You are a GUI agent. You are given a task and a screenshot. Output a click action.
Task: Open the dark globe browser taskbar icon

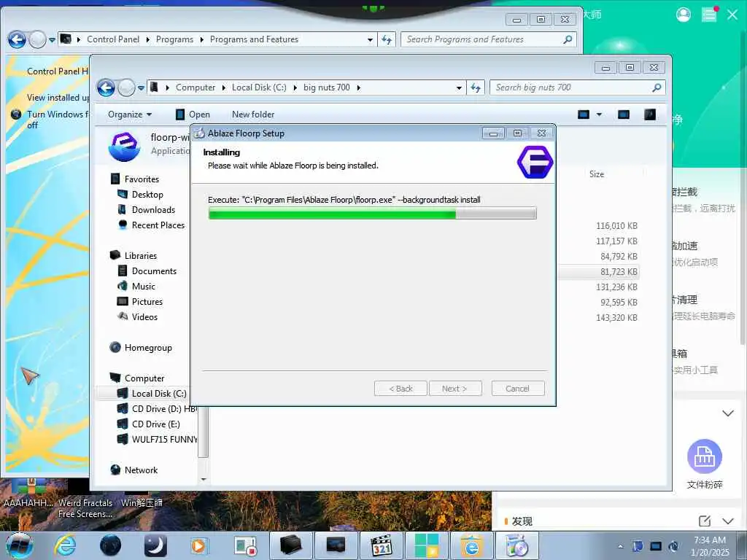pyautogui.click(x=111, y=545)
